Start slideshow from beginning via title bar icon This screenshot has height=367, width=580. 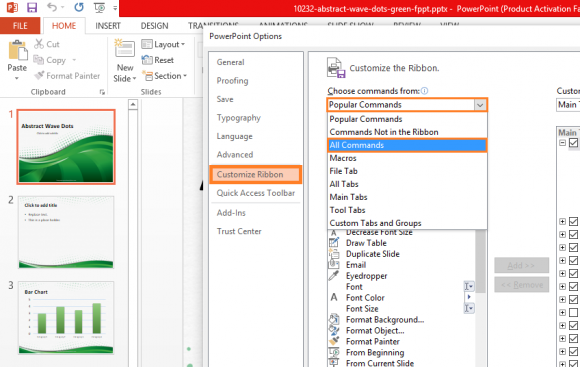pyautogui.click(x=99, y=7)
